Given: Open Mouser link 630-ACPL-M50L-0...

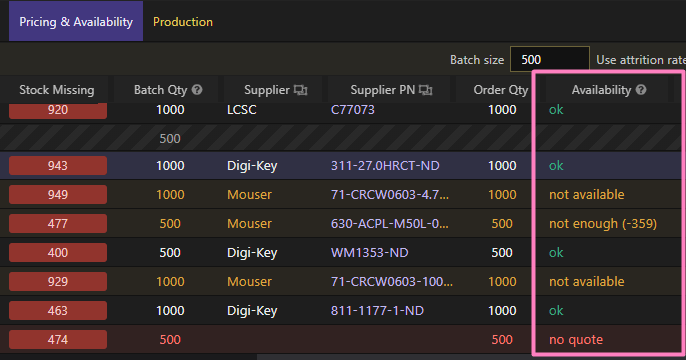Looking at the screenshot, I should [x=389, y=224].
